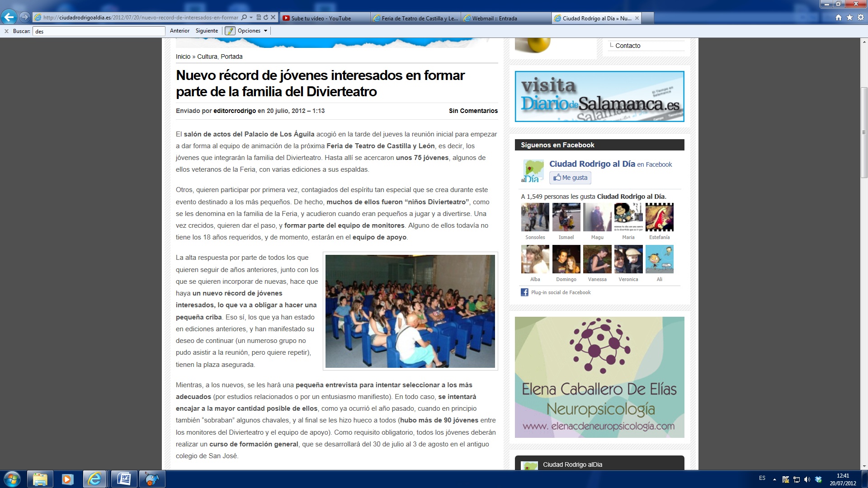Click the Buscar find text field

tap(99, 31)
